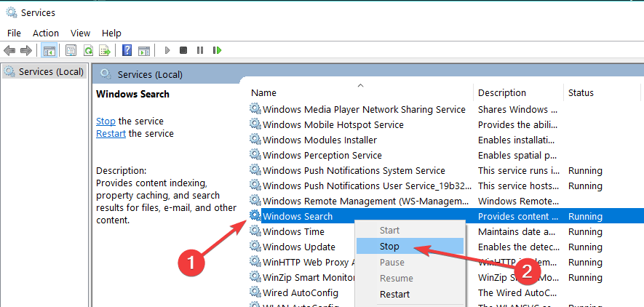This screenshot has height=307, width=644.
Task: Open the Action menu
Action: [x=46, y=33]
